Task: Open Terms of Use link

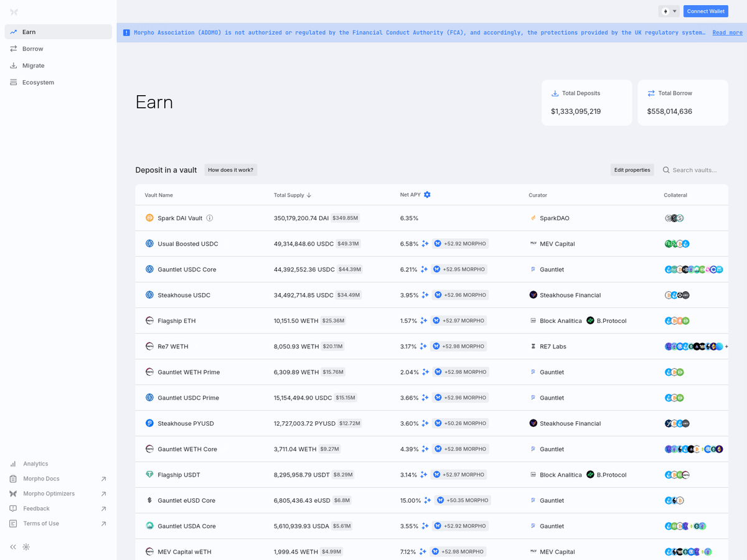Action: coord(59,523)
